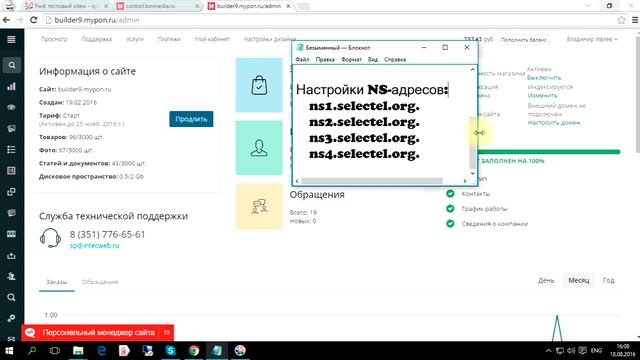The width and height of the screenshot is (640, 360).
Task: Open the Платежи top navigation item
Action: click(169, 39)
